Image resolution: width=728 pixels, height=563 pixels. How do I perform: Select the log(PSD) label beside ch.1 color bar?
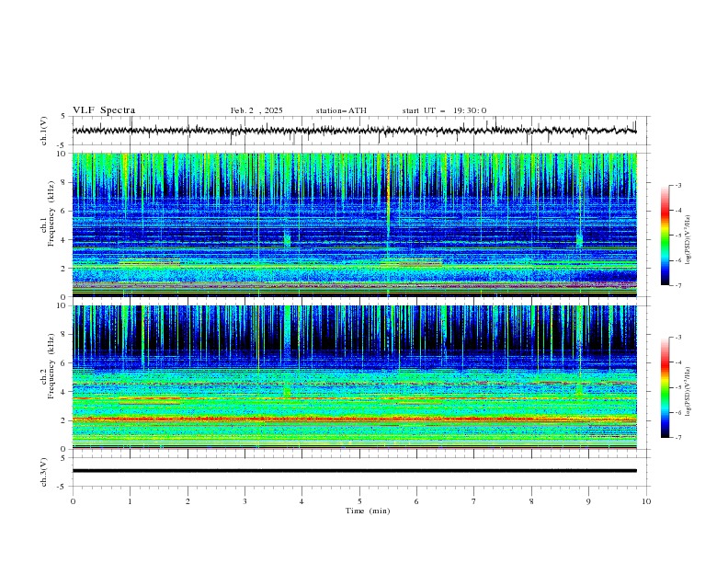[x=688, y=239]
